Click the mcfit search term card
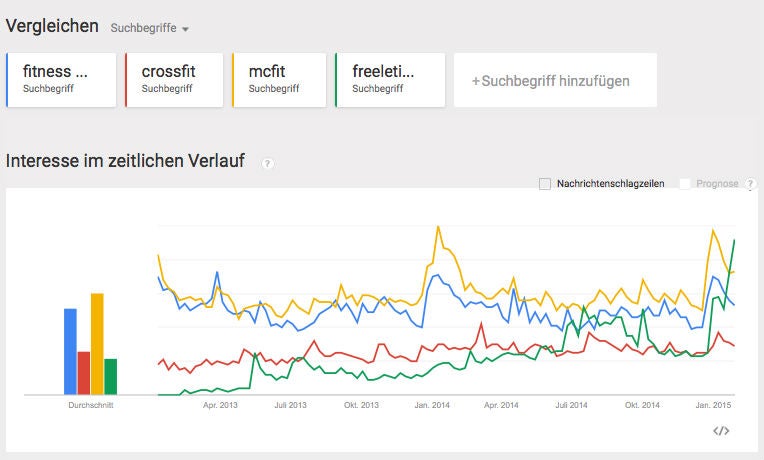Viewport: 764px width, 460px height. pos(279,79)
